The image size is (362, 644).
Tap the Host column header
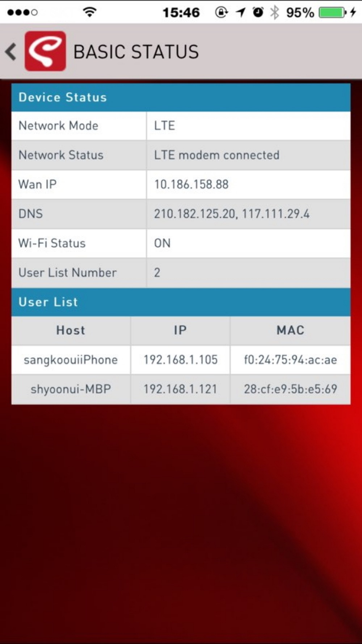pyautogui.click(x=71, y=330)
